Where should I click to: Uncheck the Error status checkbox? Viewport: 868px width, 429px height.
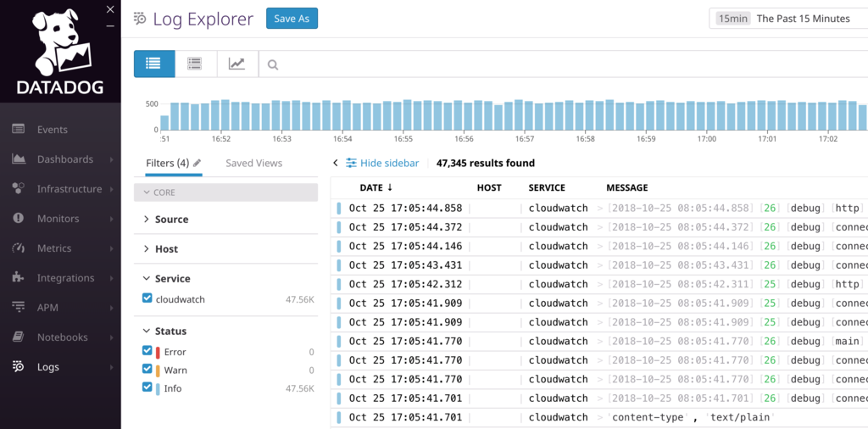point(147,351)
